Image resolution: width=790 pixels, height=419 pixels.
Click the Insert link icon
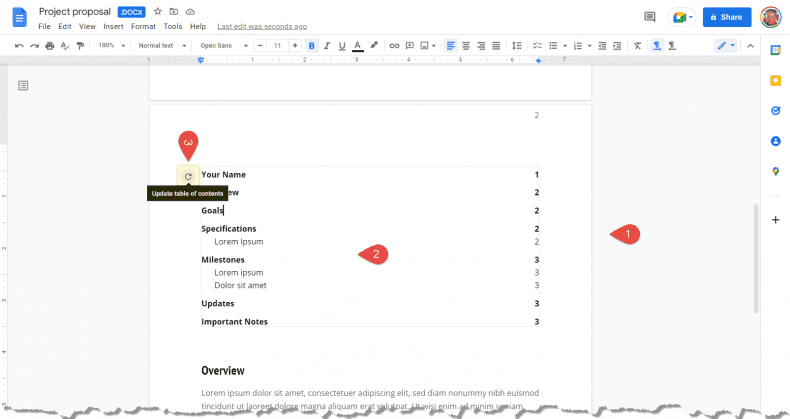click(x=394, y=46)
